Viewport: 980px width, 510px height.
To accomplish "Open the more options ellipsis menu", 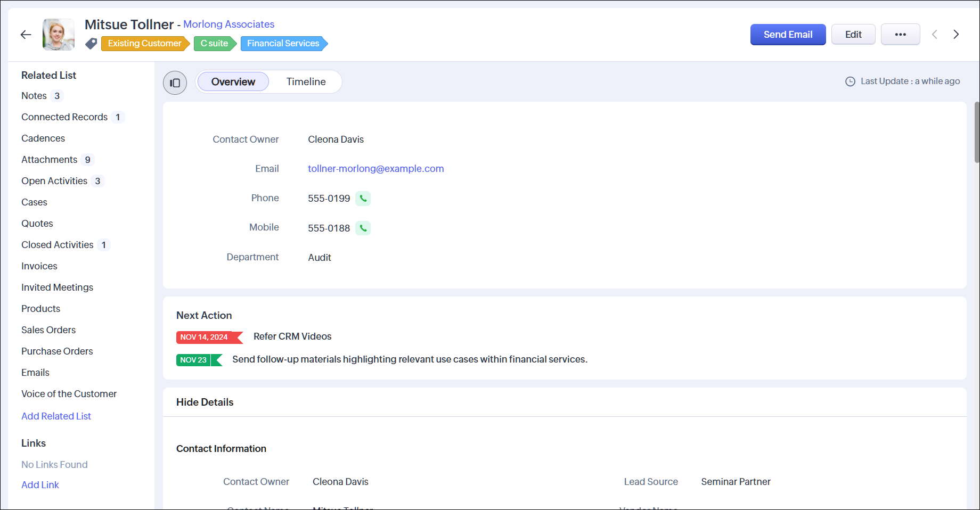I will [x=900, y=35].
